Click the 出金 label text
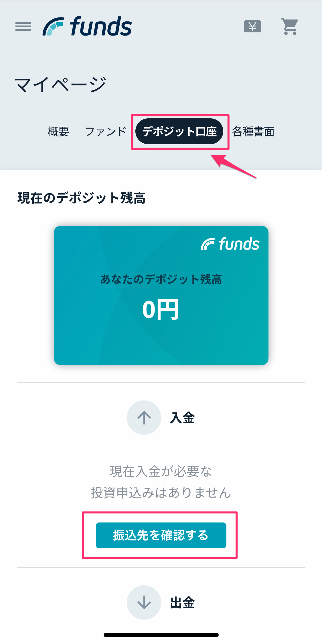Screen dimensions: 322x644 [x=182, y=603]
